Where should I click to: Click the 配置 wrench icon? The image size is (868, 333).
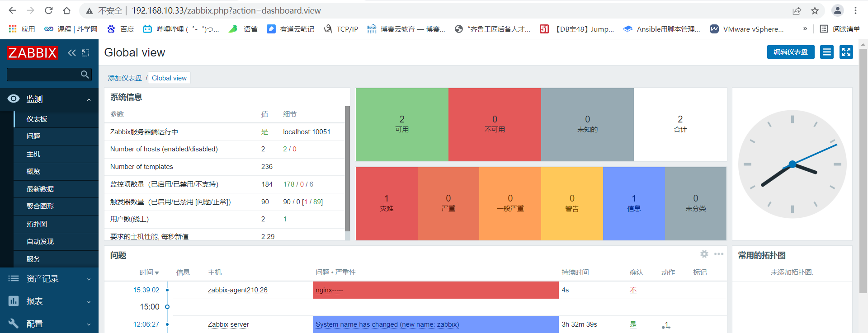pyautogui.click(x=14, y=324)
